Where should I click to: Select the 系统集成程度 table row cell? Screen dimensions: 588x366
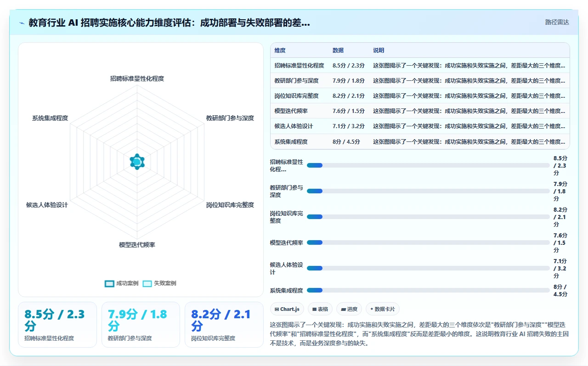click(299, 142)
